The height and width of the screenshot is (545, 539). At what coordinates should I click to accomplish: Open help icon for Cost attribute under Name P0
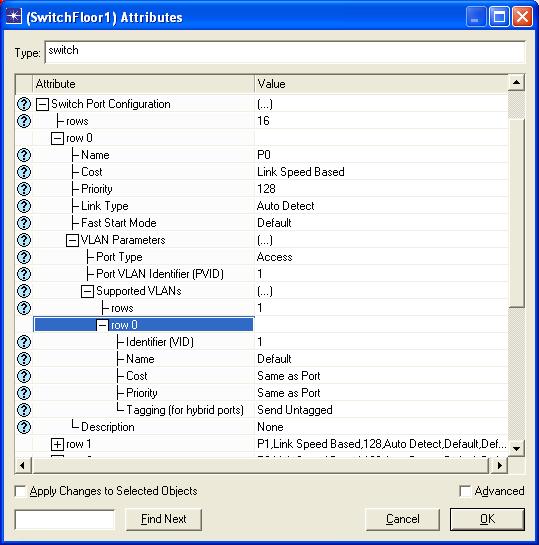(x=24, y=172)
